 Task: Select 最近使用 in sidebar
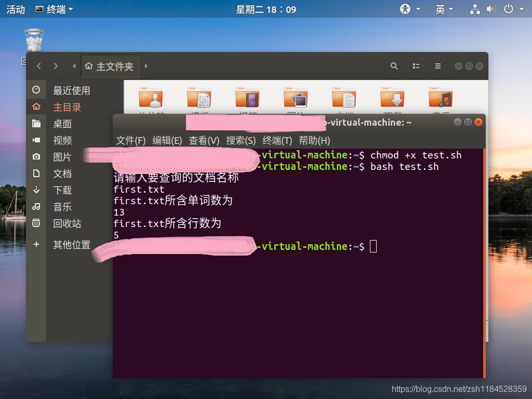pos(71,90)
